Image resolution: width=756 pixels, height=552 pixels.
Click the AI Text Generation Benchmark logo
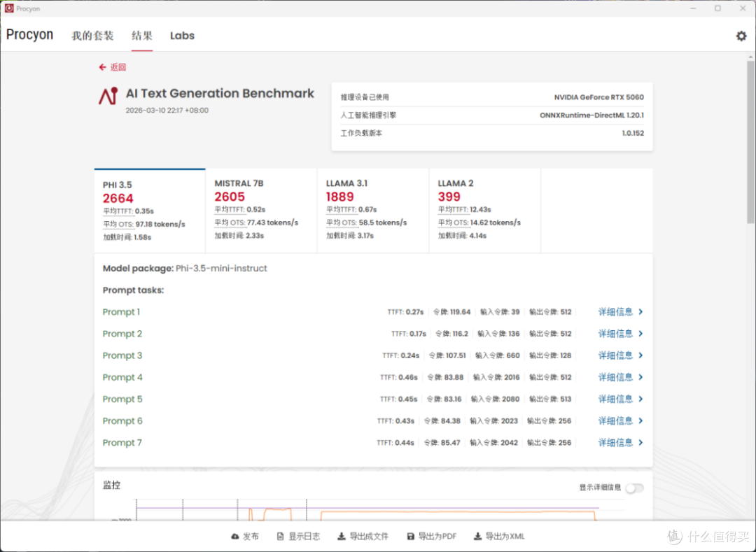tap(108, 96)
